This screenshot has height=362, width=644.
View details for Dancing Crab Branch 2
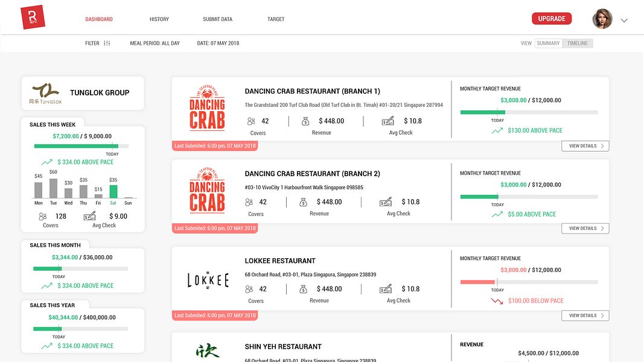[585, 228]
